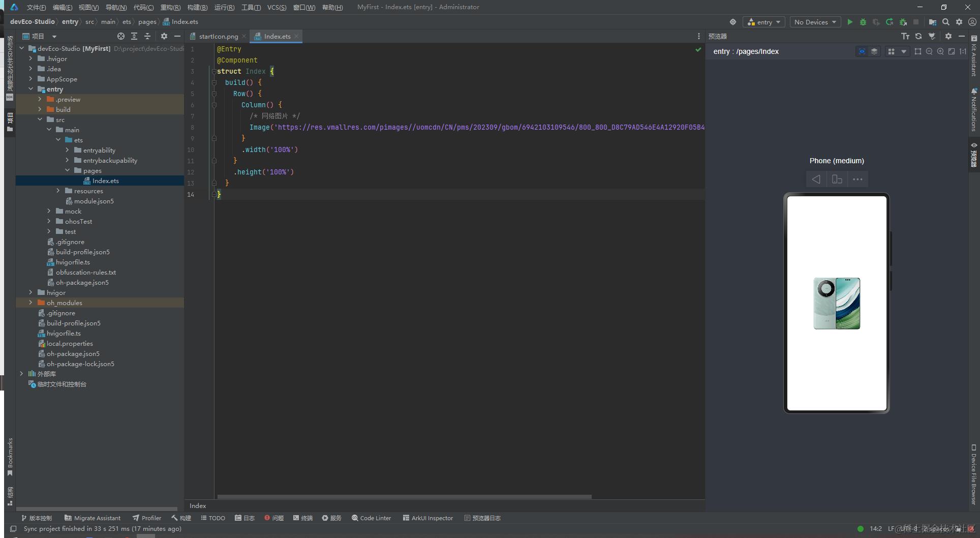The height and width of the screenshot is (538, 980).
Task: Open the Code Linter tool window
Action: click(371, 518)
